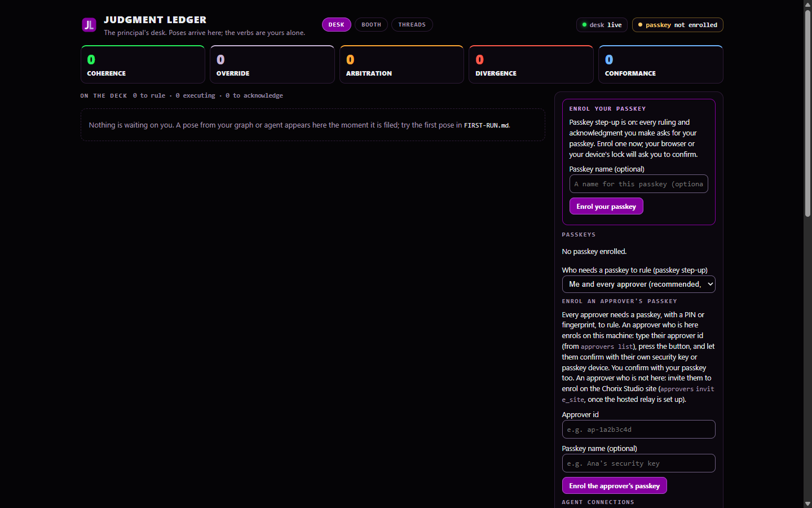812x508 pixels.
Task: Select the Arbitration counter card
Action: tap(401, 64)
